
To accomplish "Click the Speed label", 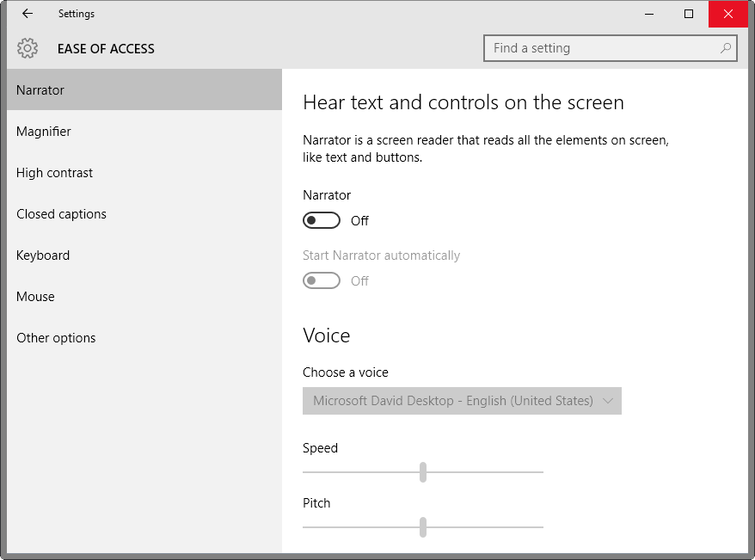I will 320,448.
